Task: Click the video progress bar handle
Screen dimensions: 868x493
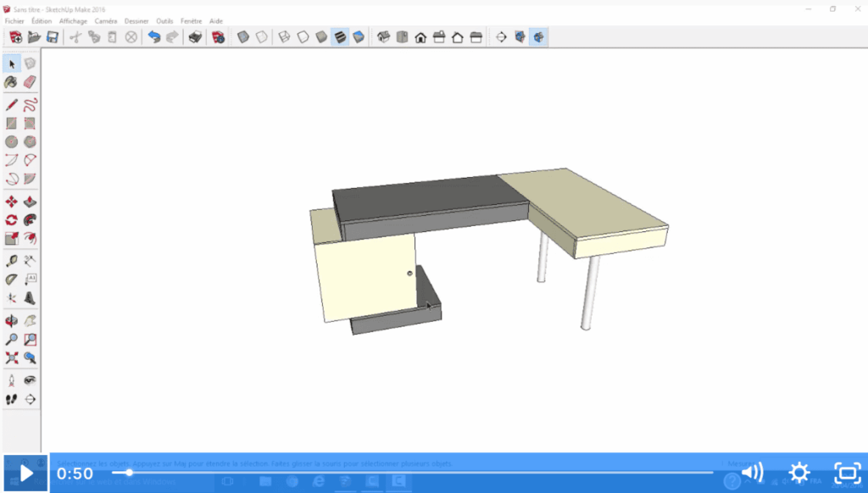Action: [x=129, y=473]
